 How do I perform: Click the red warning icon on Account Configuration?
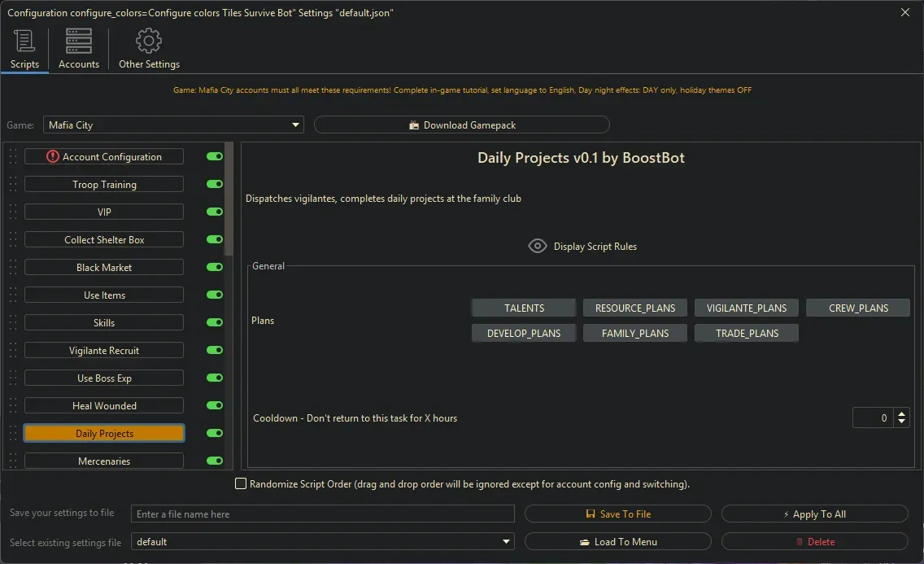point(53,157)
